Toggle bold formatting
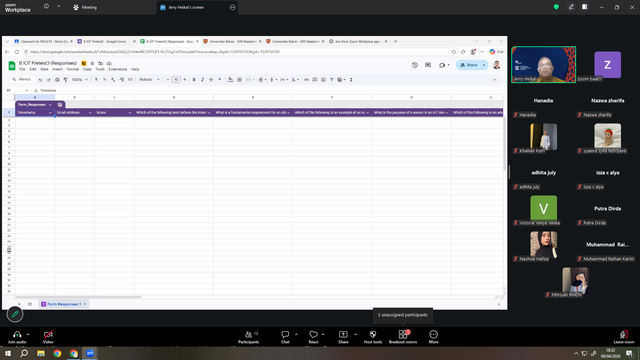The width and height of the screenshot is (640, 360). (194, 80)
